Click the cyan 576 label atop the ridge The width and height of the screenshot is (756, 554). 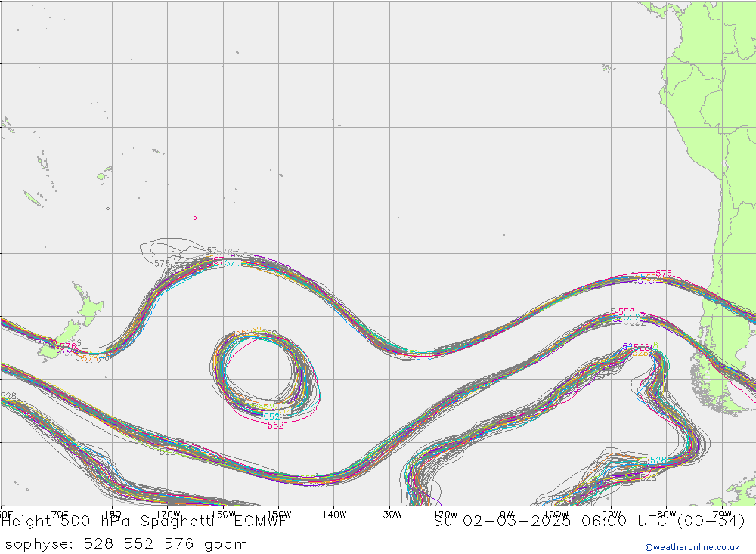click(233, 263)
